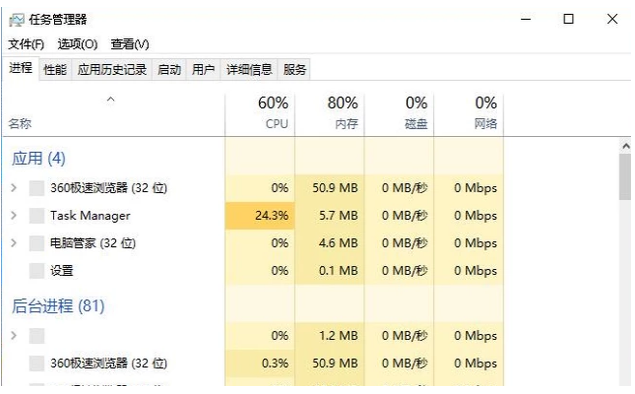Open the 查看(V) menu
The image size is (635, 394).
[130, 44]
